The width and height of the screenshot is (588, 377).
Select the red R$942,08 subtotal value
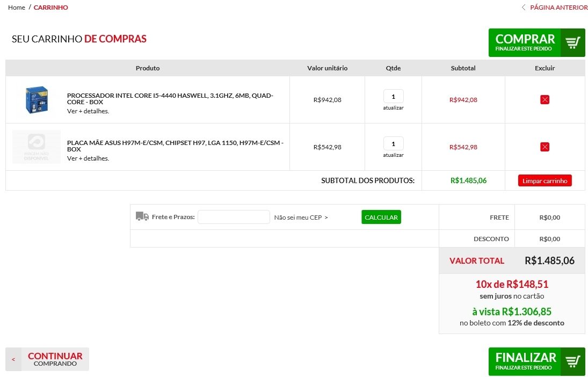(463, 100)
